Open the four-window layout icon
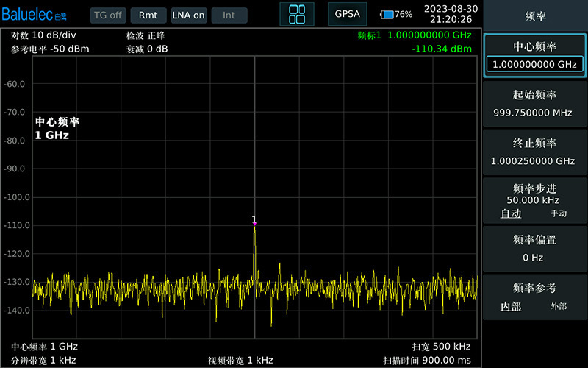The width and height of the screenshot is (588, 368). coord(297,14)
